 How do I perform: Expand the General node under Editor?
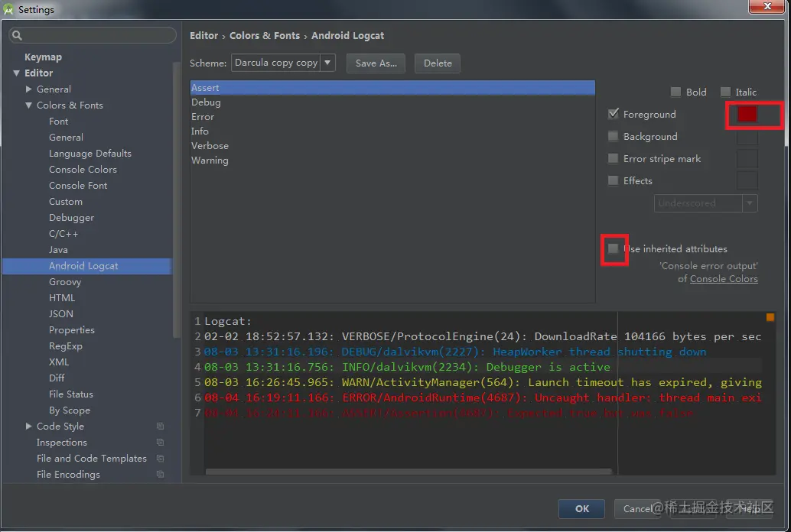(x=28, y=89)
